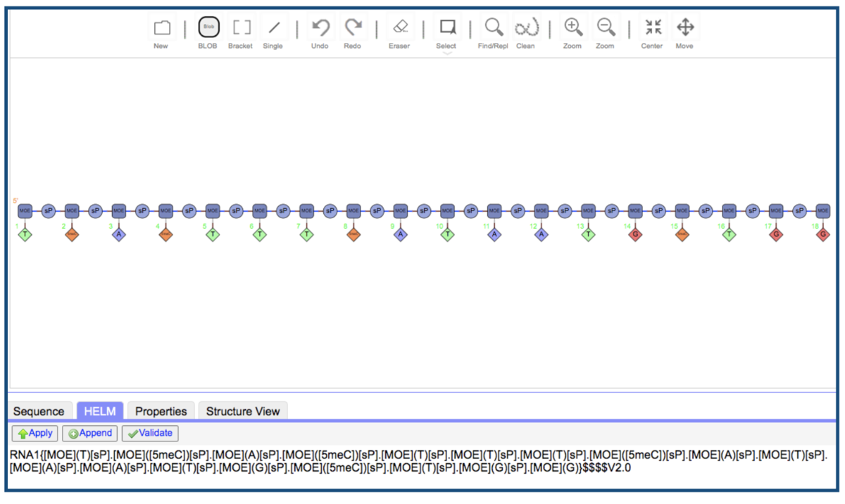Select the orange base at position 8
This screenshot has width=845, height=504.
click(x=353, y=235)
